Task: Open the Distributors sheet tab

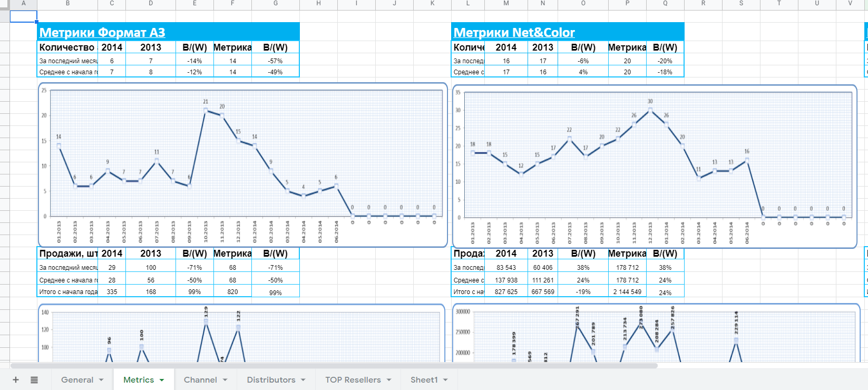Action: coord(271,380)
